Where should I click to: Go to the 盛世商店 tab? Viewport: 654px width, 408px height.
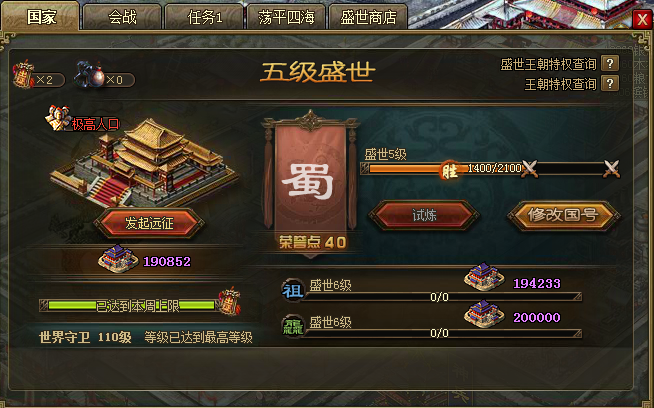click(368, 17)
